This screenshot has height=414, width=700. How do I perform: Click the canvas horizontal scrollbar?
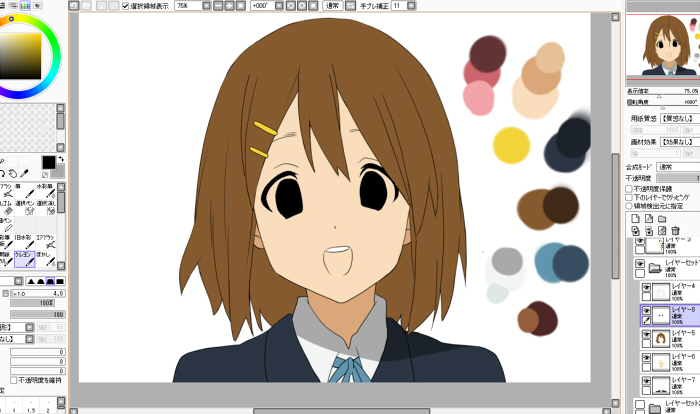(x=342, y=411)
